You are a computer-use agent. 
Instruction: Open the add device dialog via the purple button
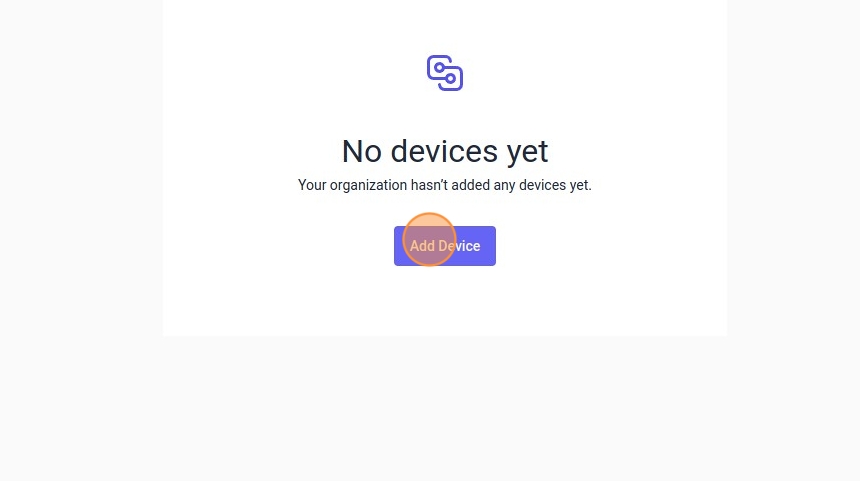(x=445, y=246)
